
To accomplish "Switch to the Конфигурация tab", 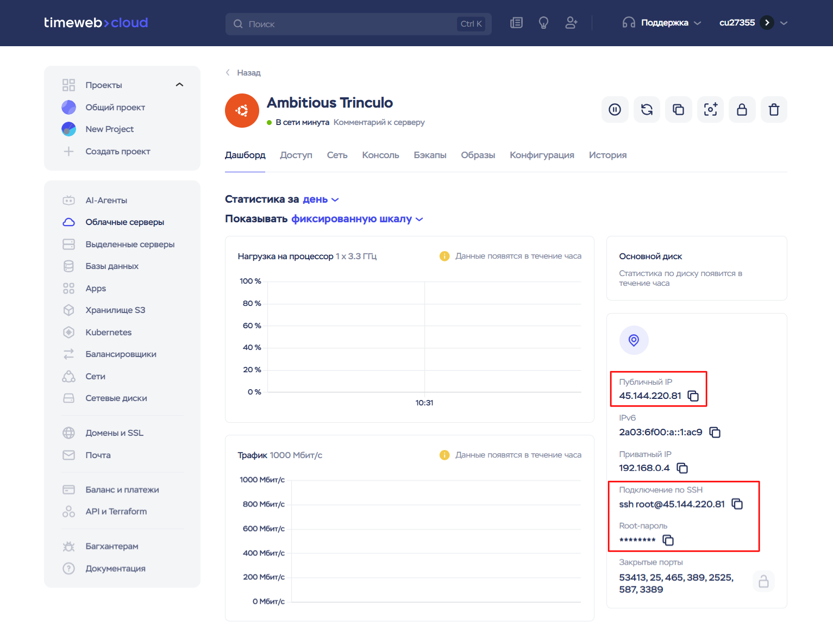I will (x=542, y=155).
